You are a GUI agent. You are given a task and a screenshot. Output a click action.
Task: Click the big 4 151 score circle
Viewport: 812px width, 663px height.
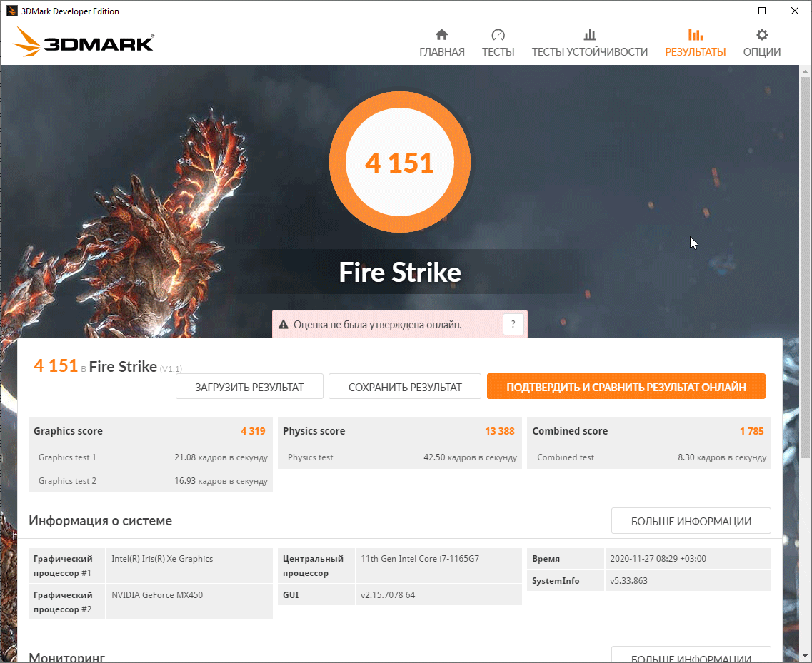pos(400,162)
